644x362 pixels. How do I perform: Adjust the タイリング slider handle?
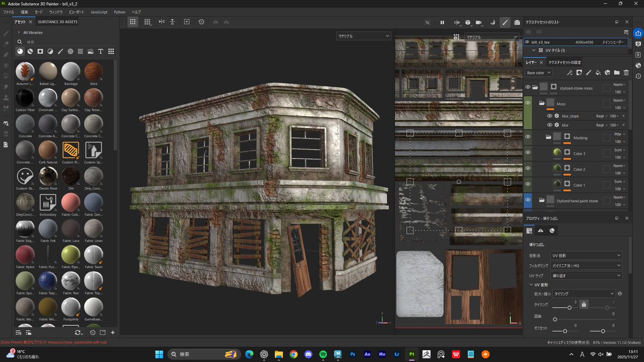[x=569, y=307]
